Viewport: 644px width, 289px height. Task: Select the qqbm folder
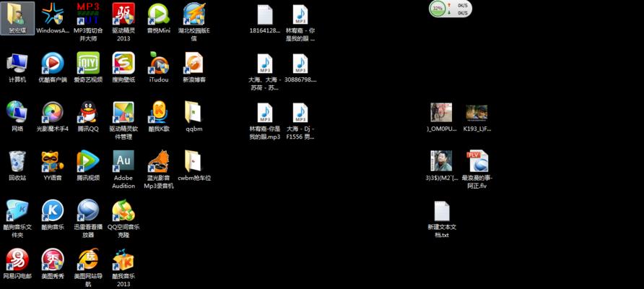[194, 116]
